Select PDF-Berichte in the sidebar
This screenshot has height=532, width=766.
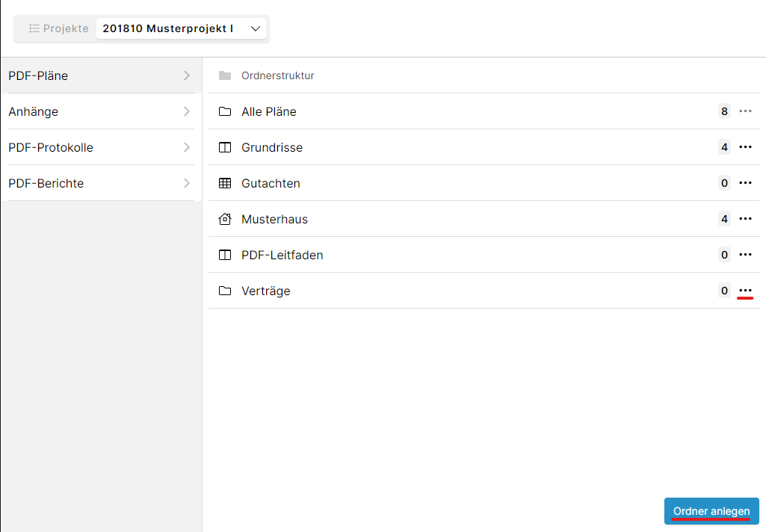(101, 183)
